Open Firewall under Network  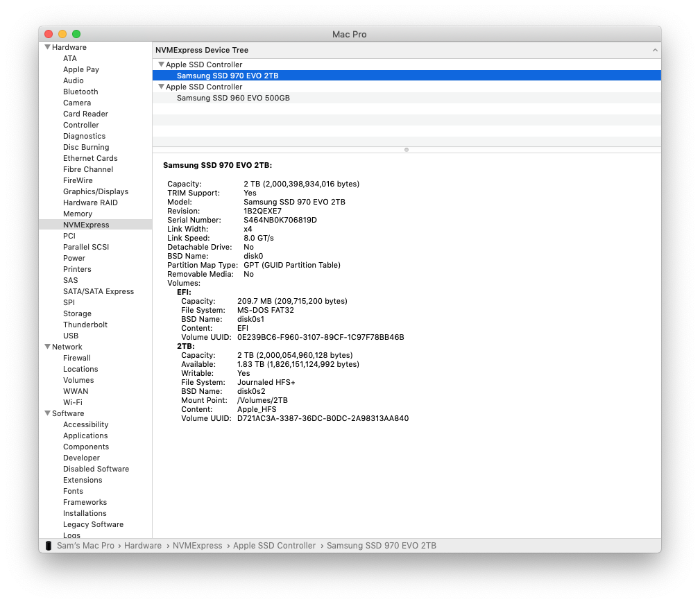(x=77, y=358)
